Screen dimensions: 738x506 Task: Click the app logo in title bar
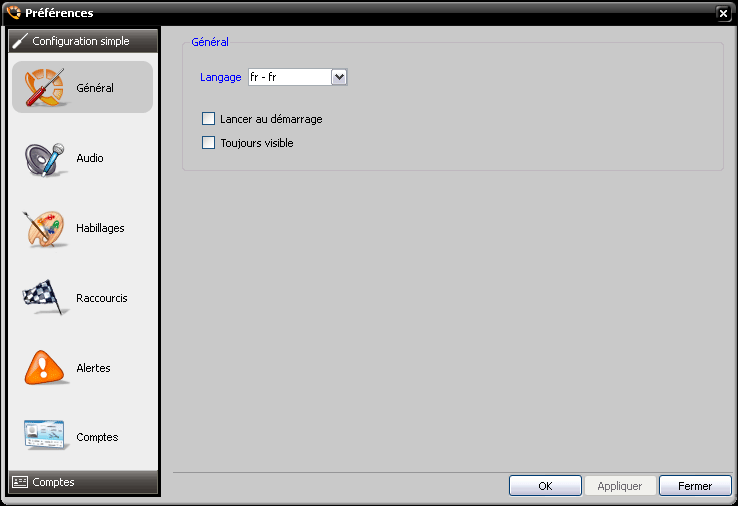pos(14,12)
